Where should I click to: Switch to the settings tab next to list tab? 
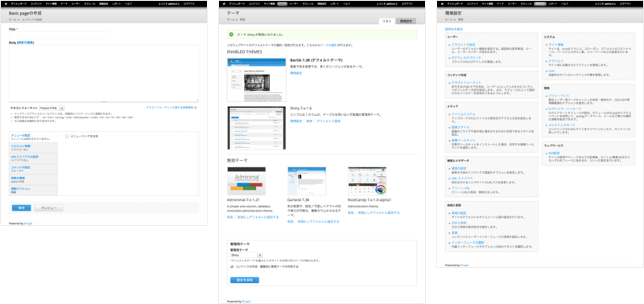pos(406,21)
